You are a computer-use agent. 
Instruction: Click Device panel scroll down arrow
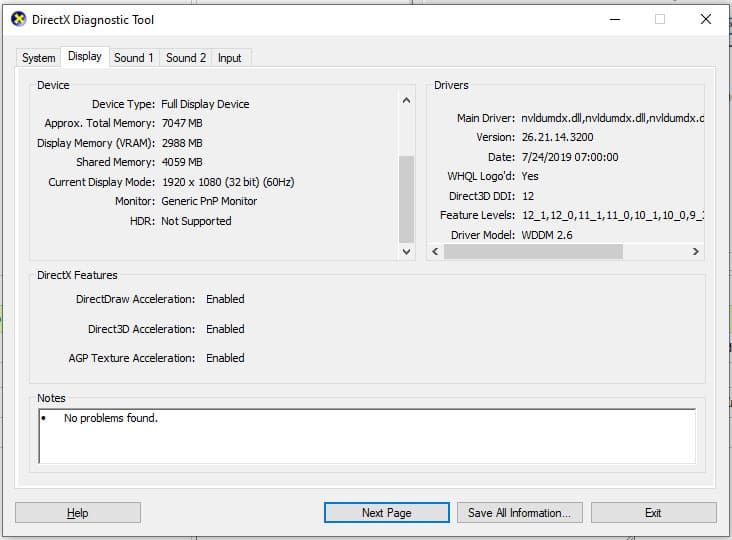pyautogui.click(x=407, y=252)
